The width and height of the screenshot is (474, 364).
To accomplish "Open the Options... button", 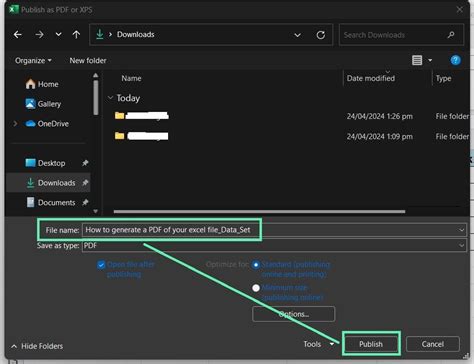I will [x=294, y=314].
